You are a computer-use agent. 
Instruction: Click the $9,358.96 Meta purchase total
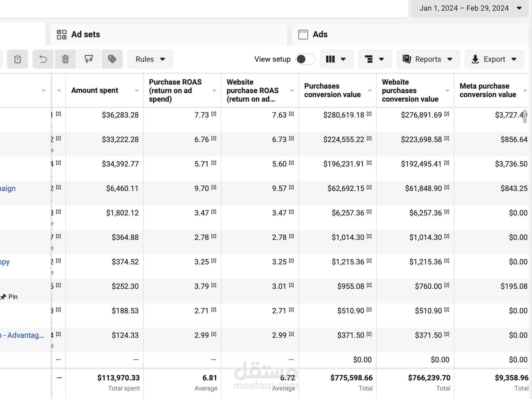tap(512, 378)
